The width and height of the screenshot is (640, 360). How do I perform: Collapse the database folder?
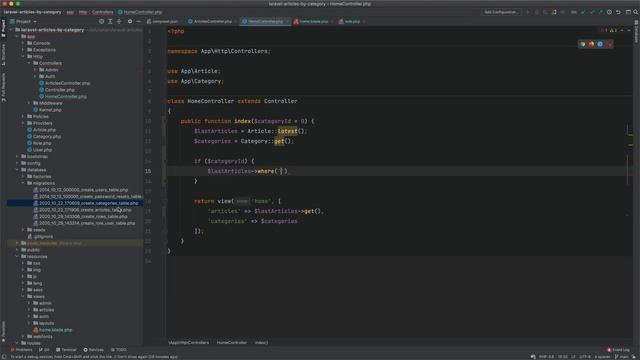coord(17,170)
